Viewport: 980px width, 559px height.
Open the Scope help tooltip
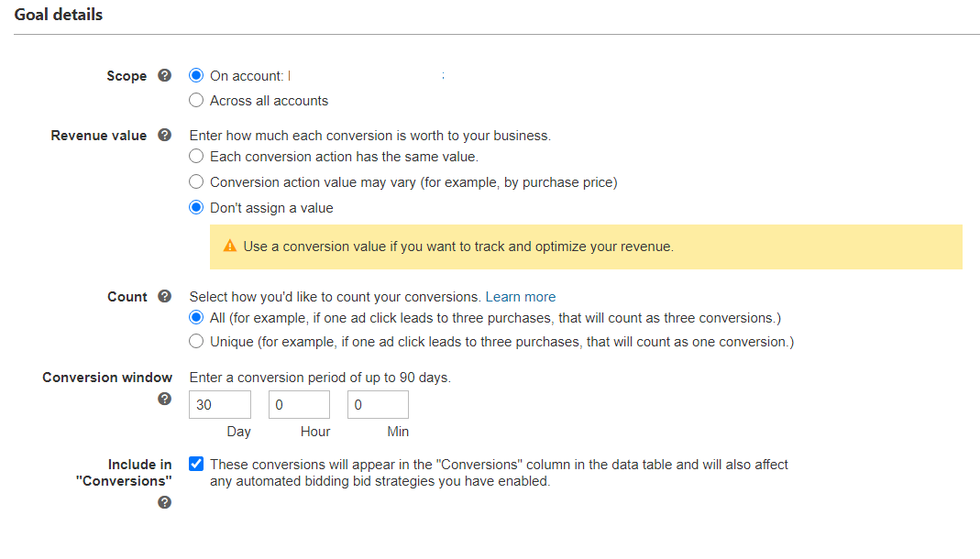click(164, 75)
